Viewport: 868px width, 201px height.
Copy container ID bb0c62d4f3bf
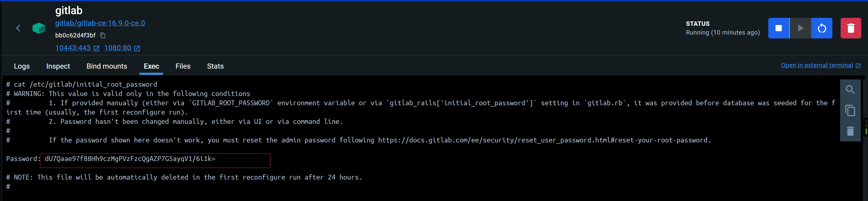(x=103, y=35)
